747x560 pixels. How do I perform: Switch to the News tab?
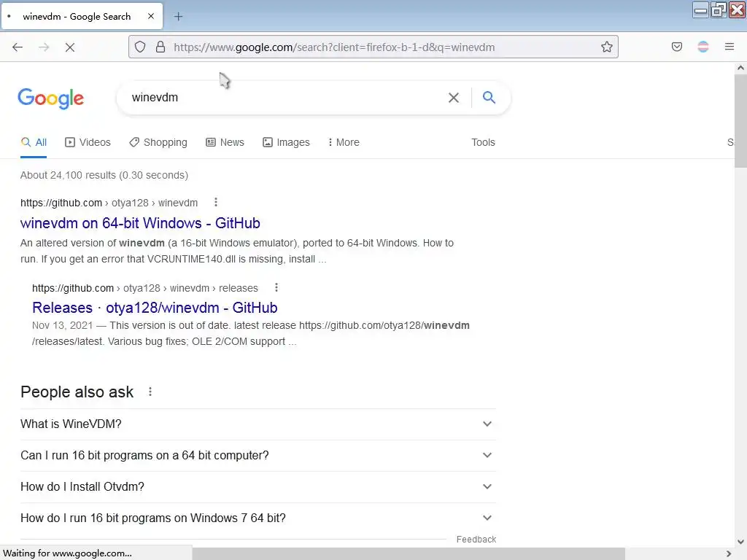(225, 142)
